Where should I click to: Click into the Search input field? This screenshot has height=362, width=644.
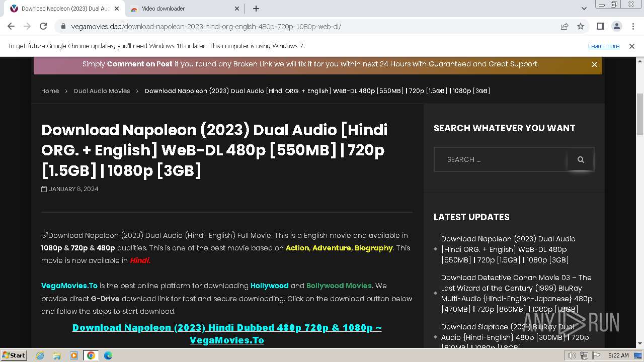(501, 159)
